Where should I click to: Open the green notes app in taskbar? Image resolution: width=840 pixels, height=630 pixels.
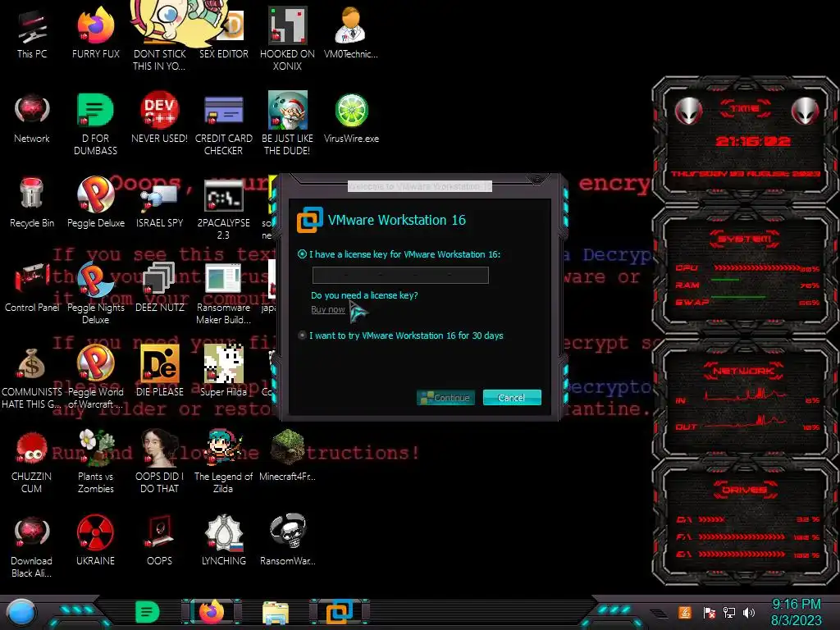pos(148,612)
